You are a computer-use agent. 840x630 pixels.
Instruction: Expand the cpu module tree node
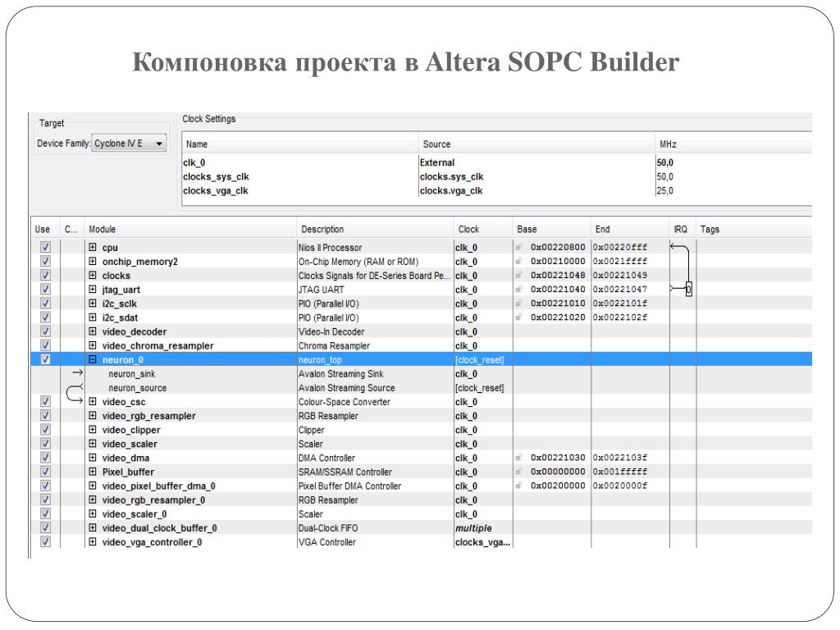point(93,247)
